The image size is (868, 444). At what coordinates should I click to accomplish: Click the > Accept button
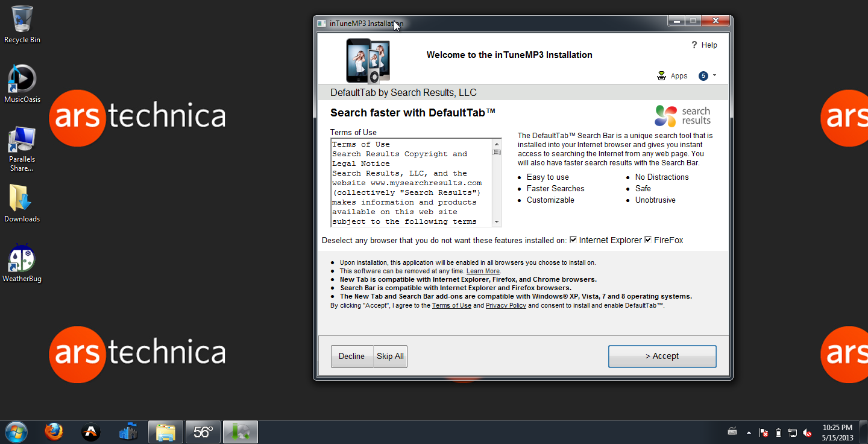(662, 356)
